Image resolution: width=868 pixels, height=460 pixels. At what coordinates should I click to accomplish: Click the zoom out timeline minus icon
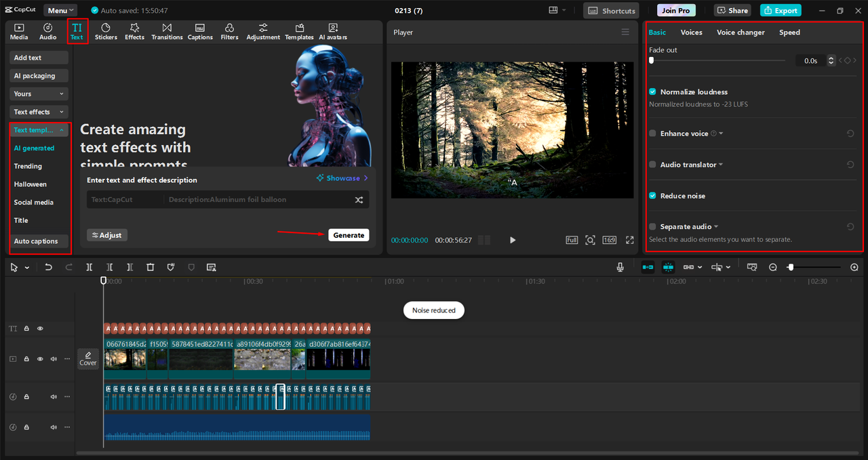click(772, 268)
